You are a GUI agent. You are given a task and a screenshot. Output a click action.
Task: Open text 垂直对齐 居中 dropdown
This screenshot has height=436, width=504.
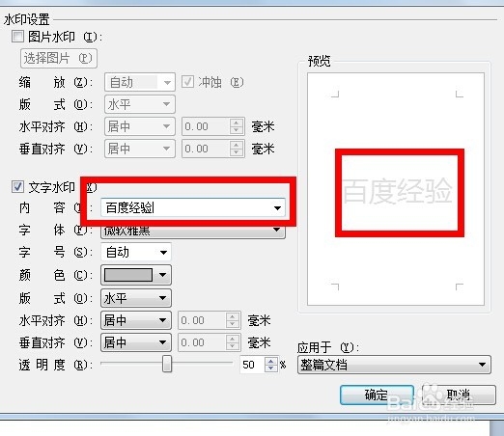[136, 342]
